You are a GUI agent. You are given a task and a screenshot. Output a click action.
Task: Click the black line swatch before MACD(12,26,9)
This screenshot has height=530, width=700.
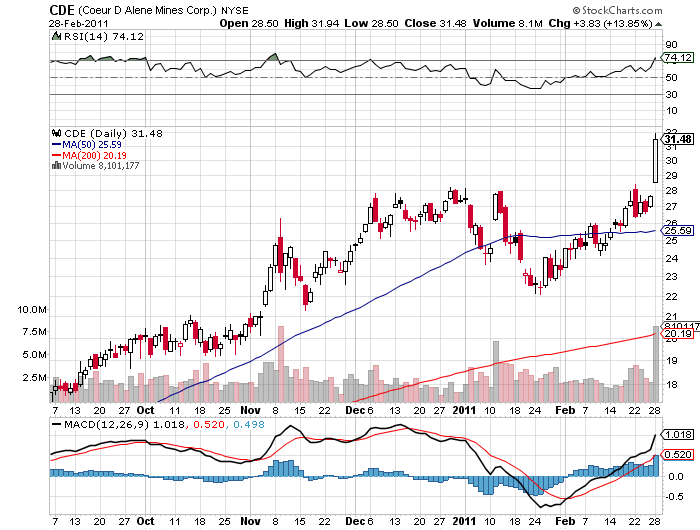(57, 424)
